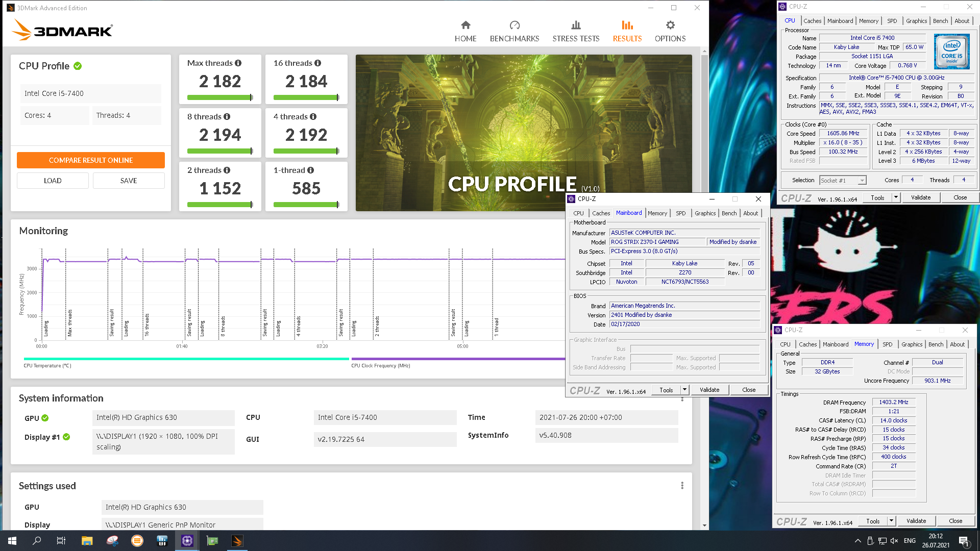The image size is (980, 551).
Task: Click the info icon beside 4 threads
Action: 313,117
